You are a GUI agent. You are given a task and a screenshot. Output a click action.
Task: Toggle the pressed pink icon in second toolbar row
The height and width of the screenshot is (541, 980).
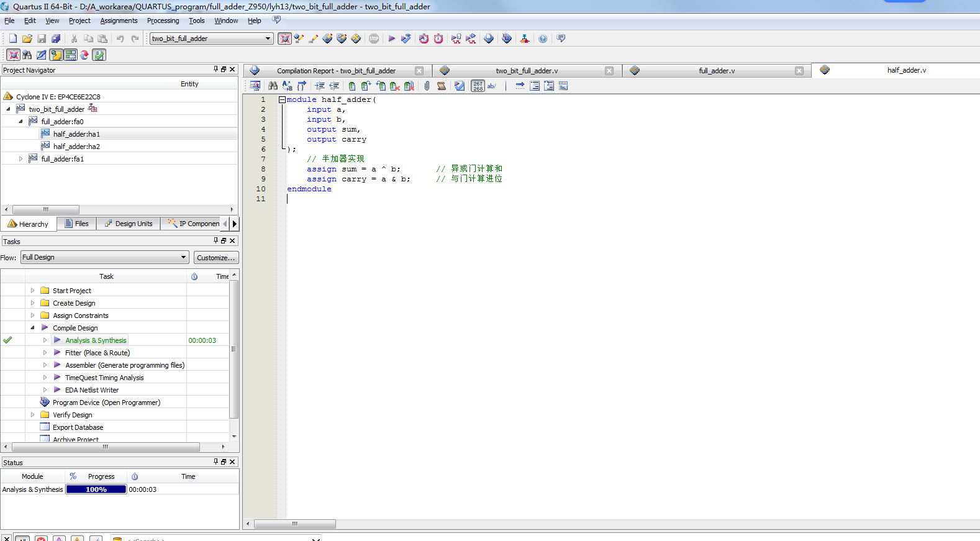click(x=13, y=55)
